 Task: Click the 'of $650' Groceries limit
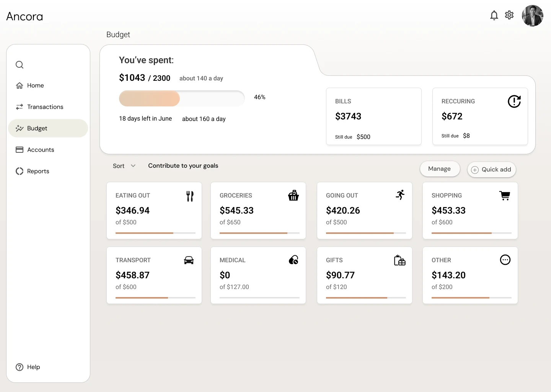click(230, 222)
